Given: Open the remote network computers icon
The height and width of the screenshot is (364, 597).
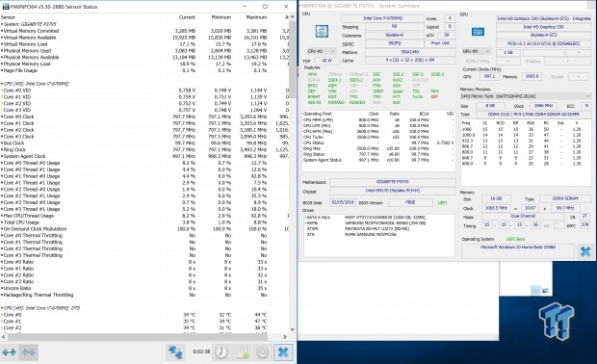Looking at the screenshot, I should click(175, 352).
